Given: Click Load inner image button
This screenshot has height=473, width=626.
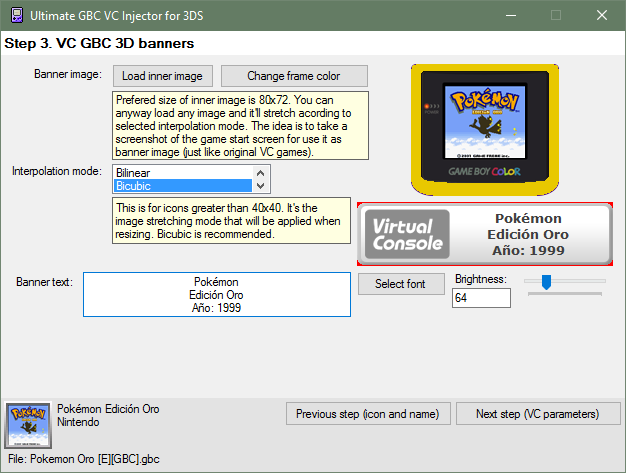Looking at the screenshot, I should pos(162,76).
